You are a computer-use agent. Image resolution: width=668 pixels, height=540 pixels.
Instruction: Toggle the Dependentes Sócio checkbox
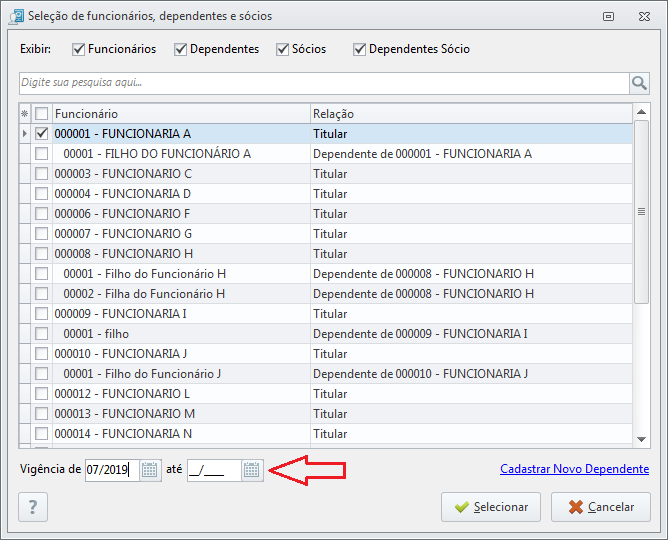(360, 49)
